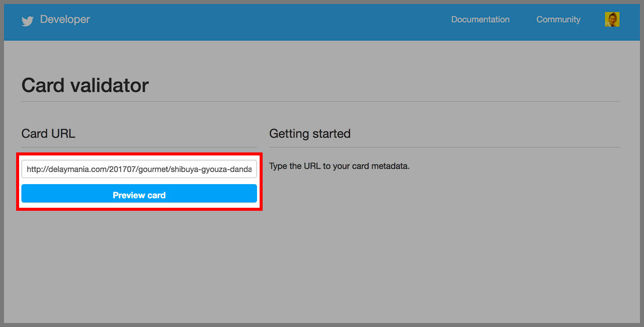Open the Documentation menu item
644x327 pixels.
click(480, 20)
